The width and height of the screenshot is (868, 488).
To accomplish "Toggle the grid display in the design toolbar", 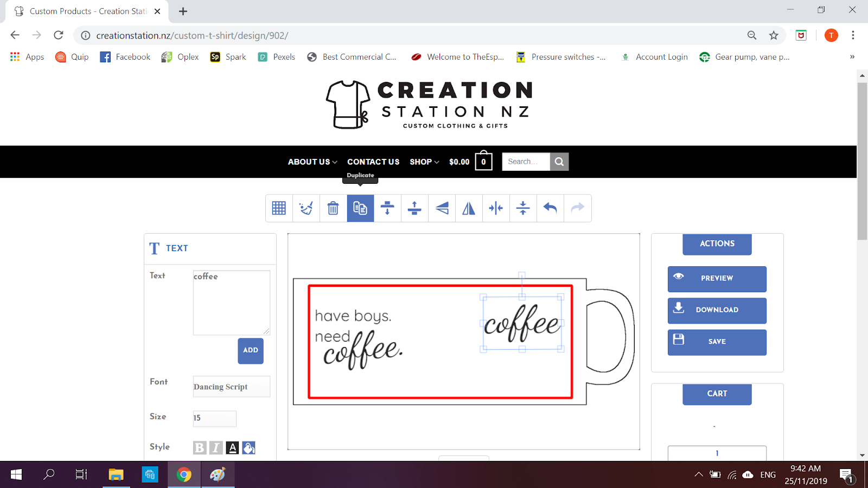I will (x=279, y=208).
